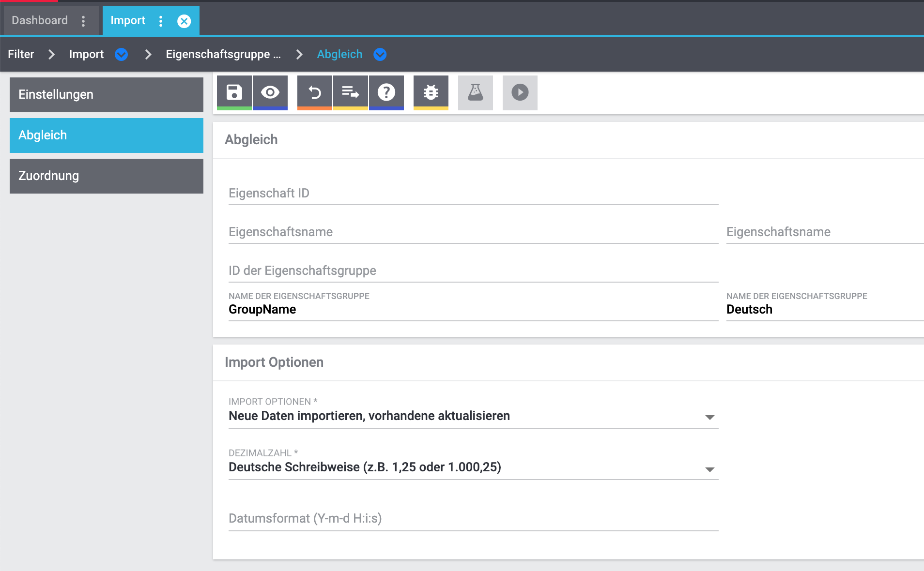Click the undo reset arrow icon

click(315, 92)
